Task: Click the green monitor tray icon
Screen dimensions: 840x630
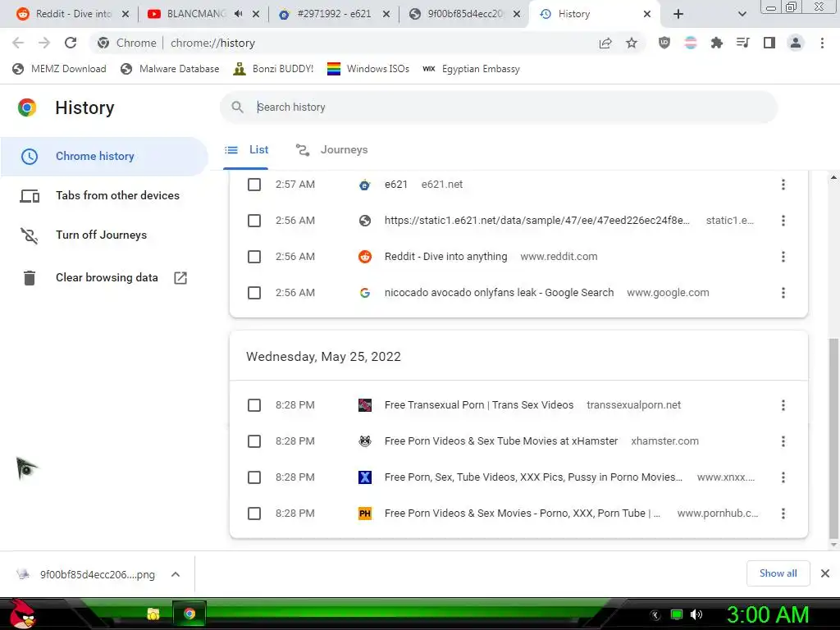Action: pos(677,614)
